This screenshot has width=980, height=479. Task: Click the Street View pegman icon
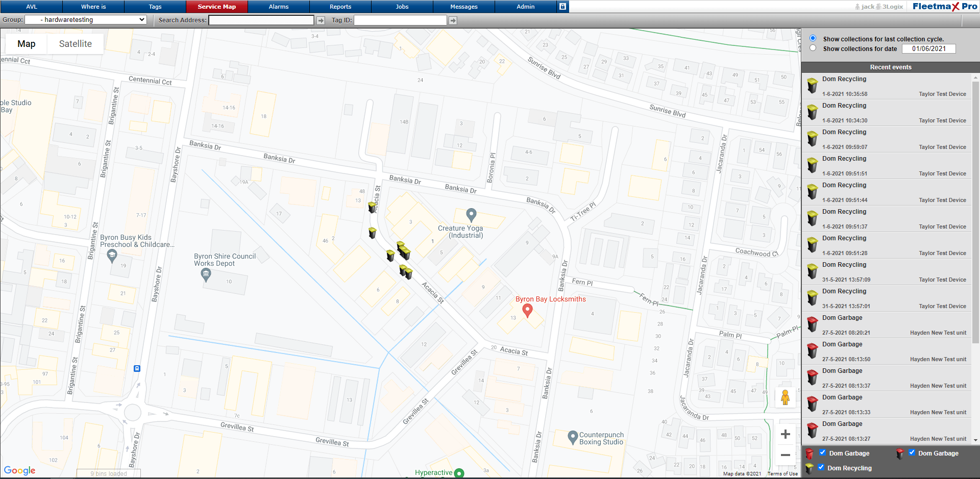point(786,397)
